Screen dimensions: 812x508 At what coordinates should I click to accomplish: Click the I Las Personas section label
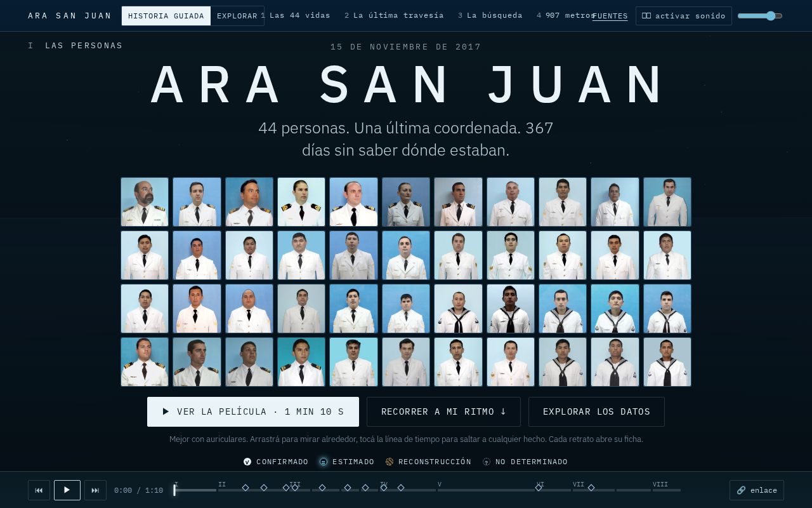point(75,46)
